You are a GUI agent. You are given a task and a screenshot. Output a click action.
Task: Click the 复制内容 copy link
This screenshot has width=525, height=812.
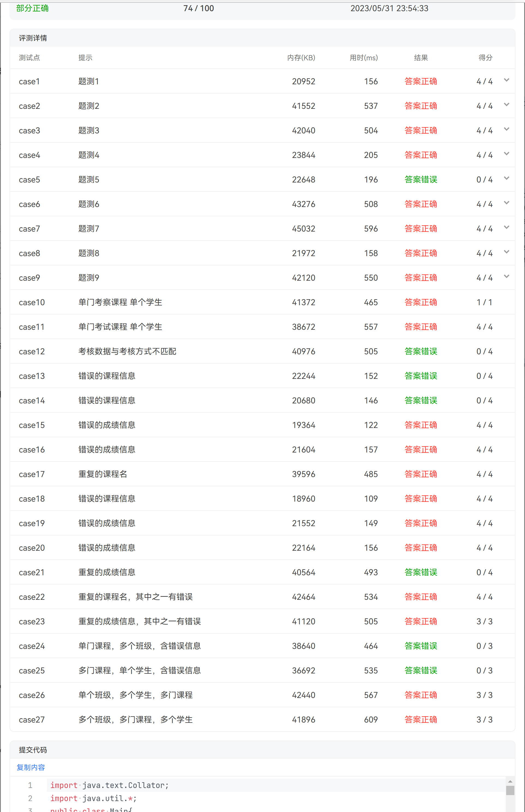(x=31, y=767)
